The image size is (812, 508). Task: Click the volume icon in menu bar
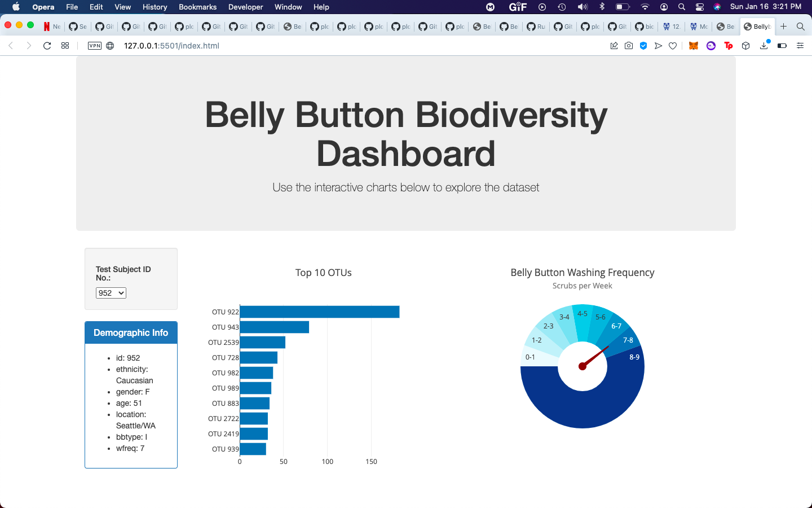click(x=582, y=7)
